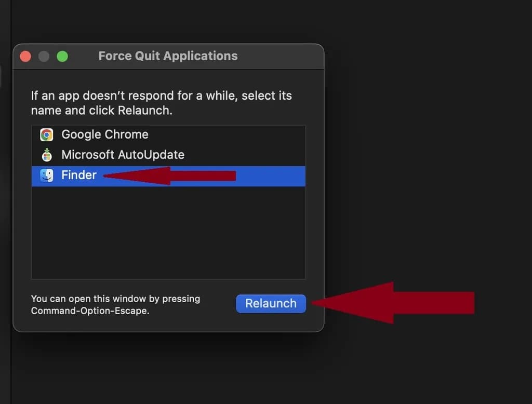Click the blue highlighted row right of the arrow

(270, 176)
